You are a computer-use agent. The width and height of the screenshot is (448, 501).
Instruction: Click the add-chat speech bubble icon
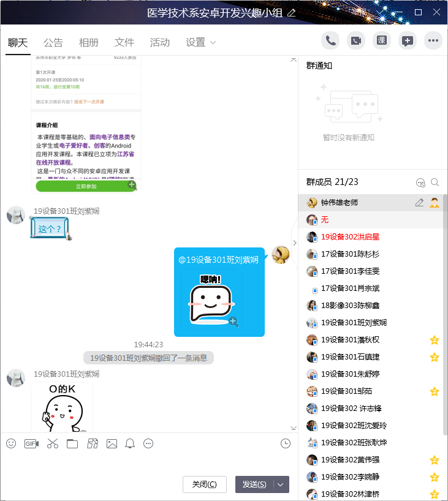[x=407, y=41]
